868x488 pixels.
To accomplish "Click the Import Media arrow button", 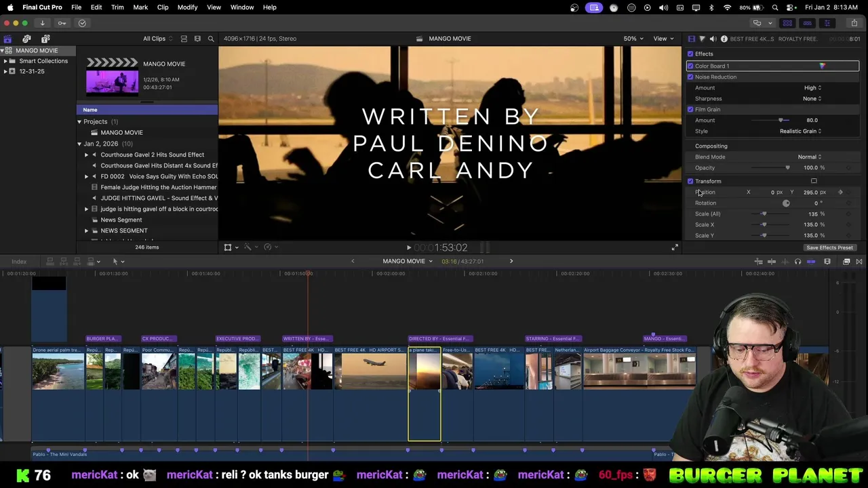I will tap(42, 23).
